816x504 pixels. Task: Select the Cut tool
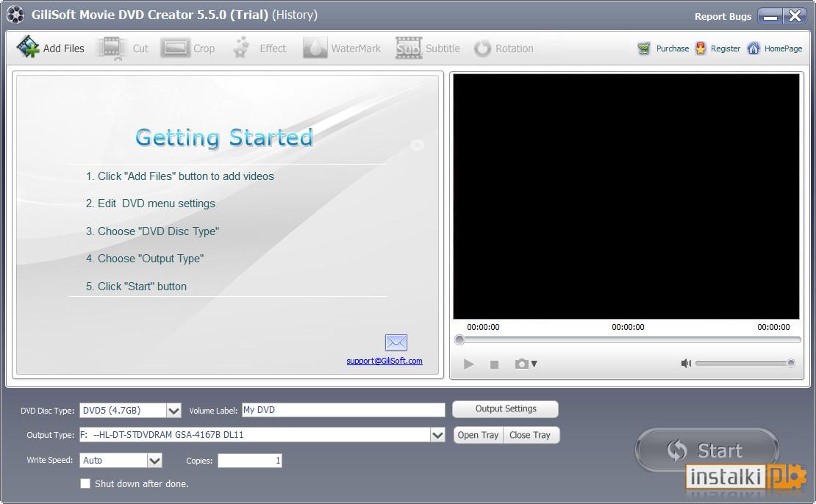tap(122, 48)
